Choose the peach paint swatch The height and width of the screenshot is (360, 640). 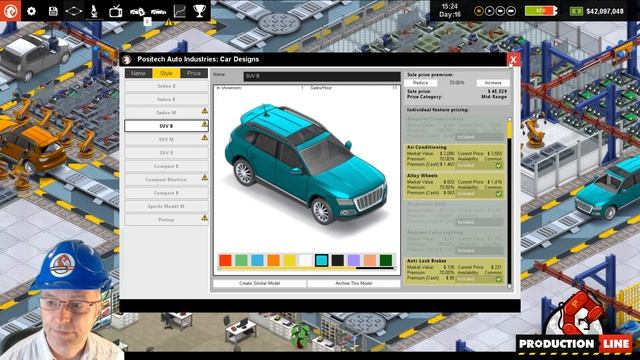coord(370,260)
